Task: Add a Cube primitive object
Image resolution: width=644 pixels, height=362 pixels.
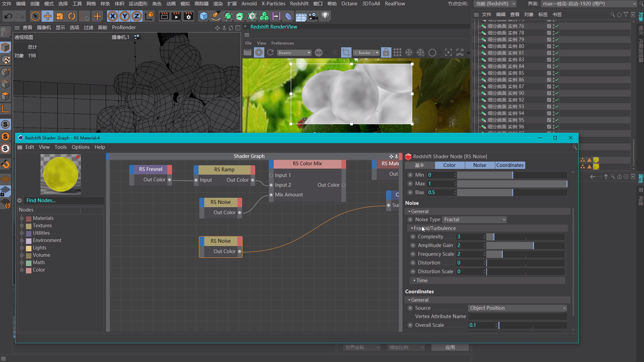Action: 203,16
